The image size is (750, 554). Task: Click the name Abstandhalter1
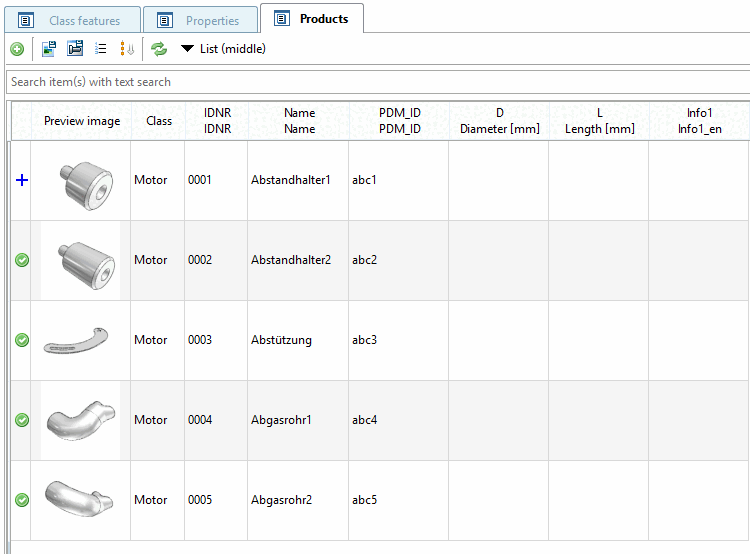tap(291, 180)
